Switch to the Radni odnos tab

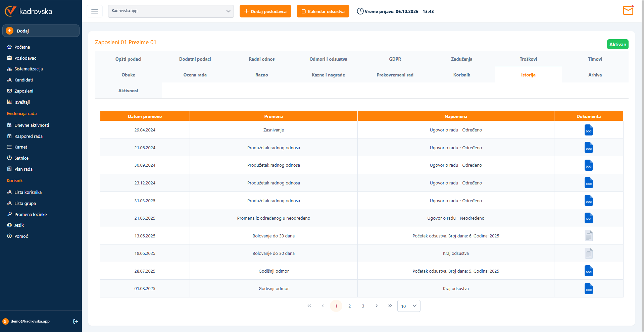point(262,59)
